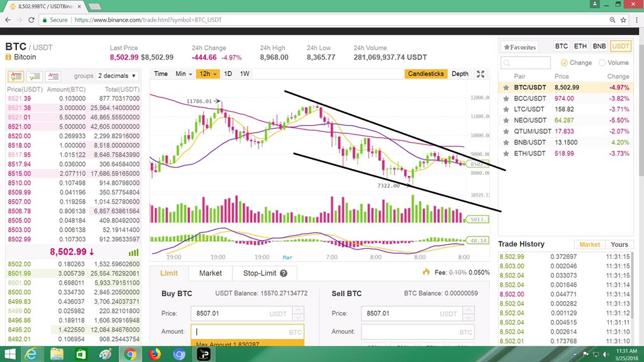Click the fire fee discount icon
Screen dimensions: 644x362
pyautogui.click(x=426, y=271)
